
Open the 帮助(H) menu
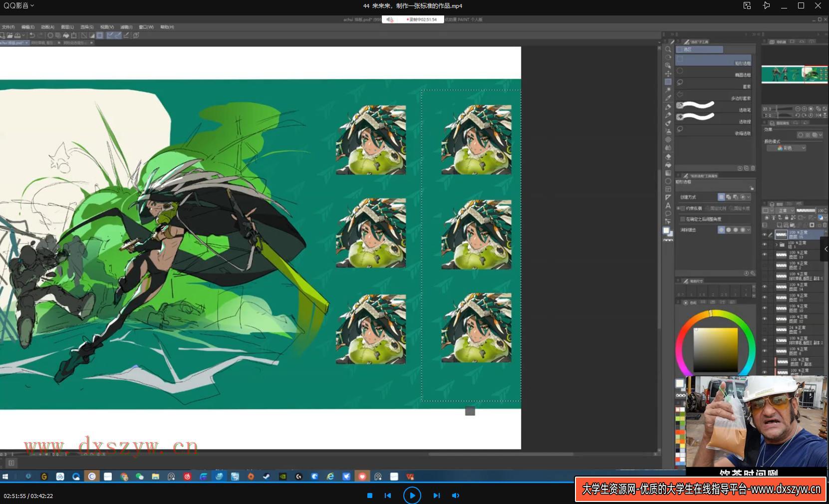tap(167, 27)
